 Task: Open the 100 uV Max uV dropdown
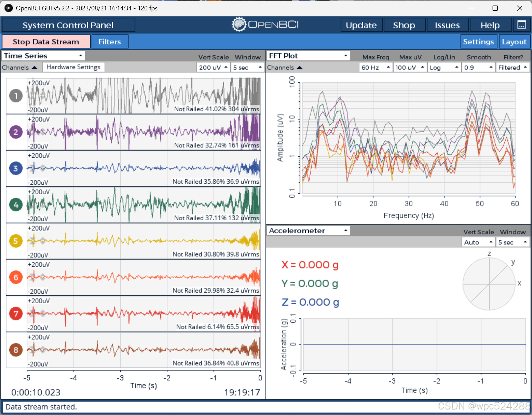point(410,67)
